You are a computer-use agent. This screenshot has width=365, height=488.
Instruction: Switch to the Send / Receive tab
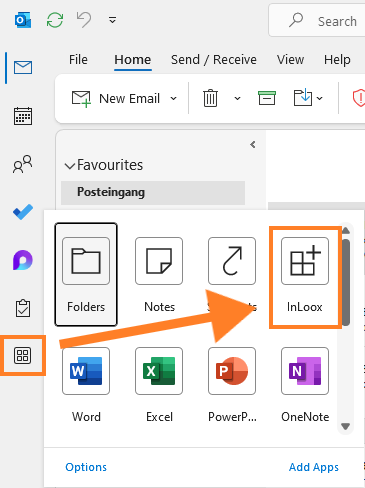click(x=214, y=60)
